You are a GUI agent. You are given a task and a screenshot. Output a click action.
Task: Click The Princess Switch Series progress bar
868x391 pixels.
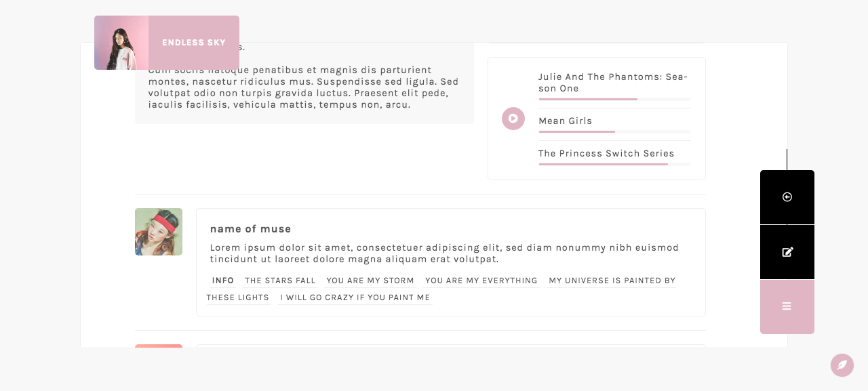click(x=614, y=164)
